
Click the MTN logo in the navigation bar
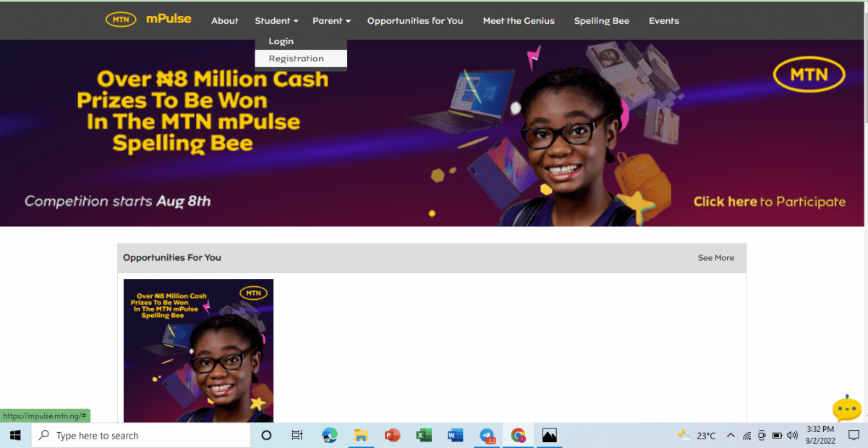120,20
